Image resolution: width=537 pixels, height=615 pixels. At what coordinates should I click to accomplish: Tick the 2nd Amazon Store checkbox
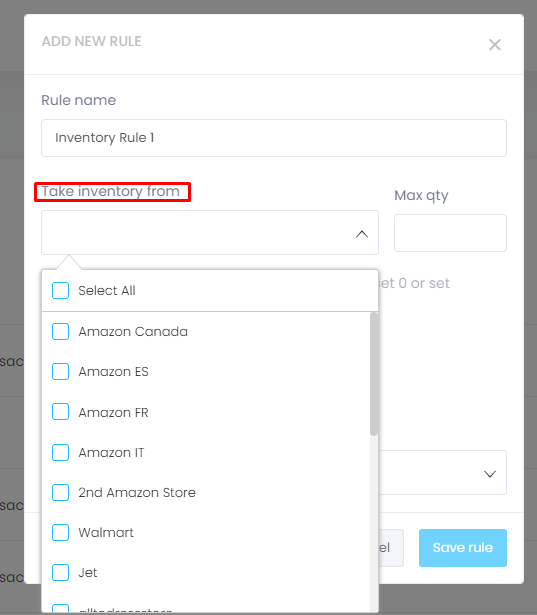click(x=60, y=492)
